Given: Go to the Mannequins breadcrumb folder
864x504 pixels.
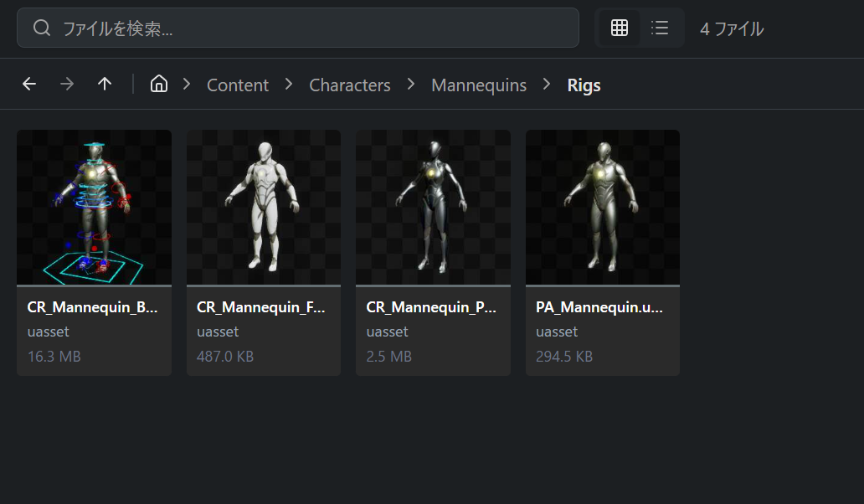Looking at the screenshot, I should pos(479,85).
